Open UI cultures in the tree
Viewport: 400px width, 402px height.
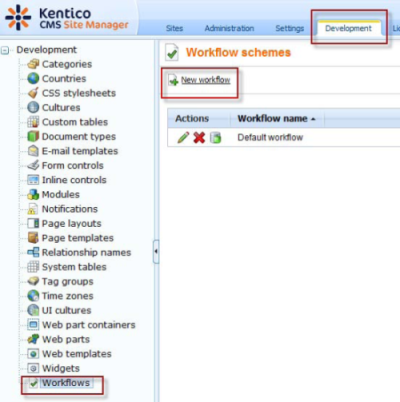coord(66,310)
